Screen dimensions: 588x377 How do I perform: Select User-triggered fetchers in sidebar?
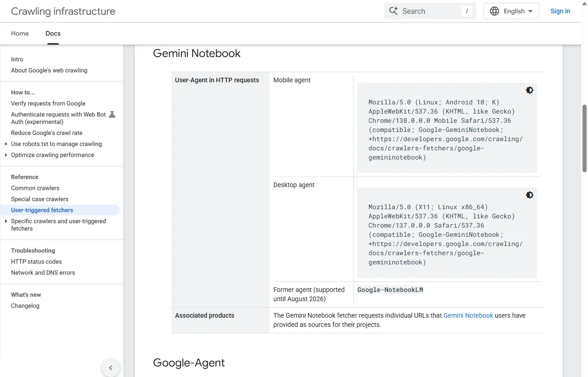point(60,210)
